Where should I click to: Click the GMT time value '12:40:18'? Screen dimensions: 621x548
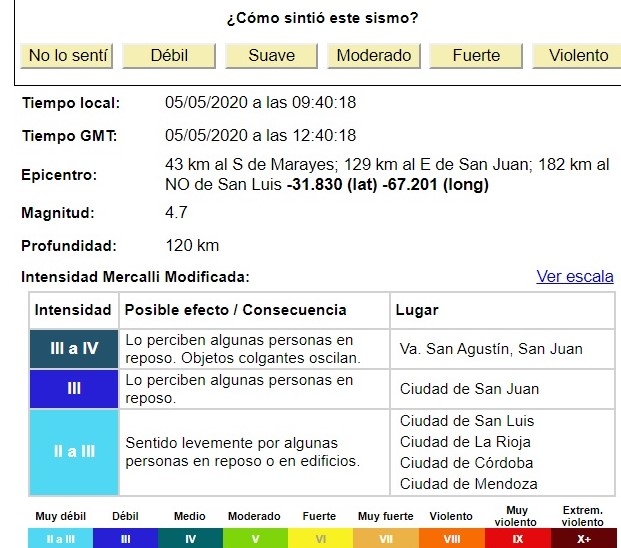324,135
